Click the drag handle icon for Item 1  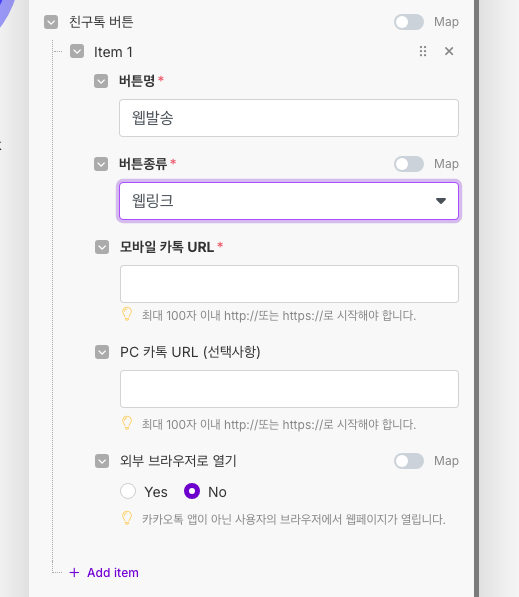[x=423, y=51]
